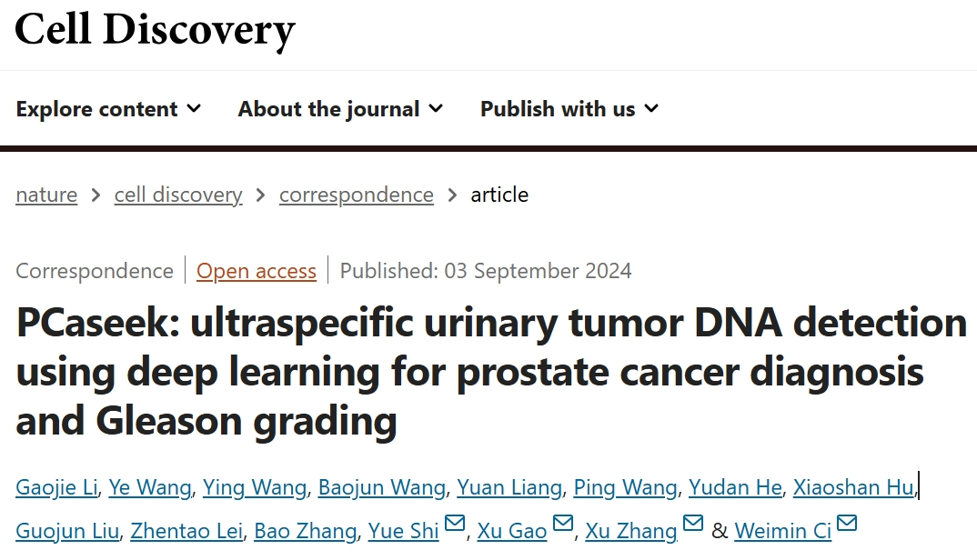This screenshot has height=560, width=977.
Task: Select Weimin Ci author name
Action: (x=783, y=531)
